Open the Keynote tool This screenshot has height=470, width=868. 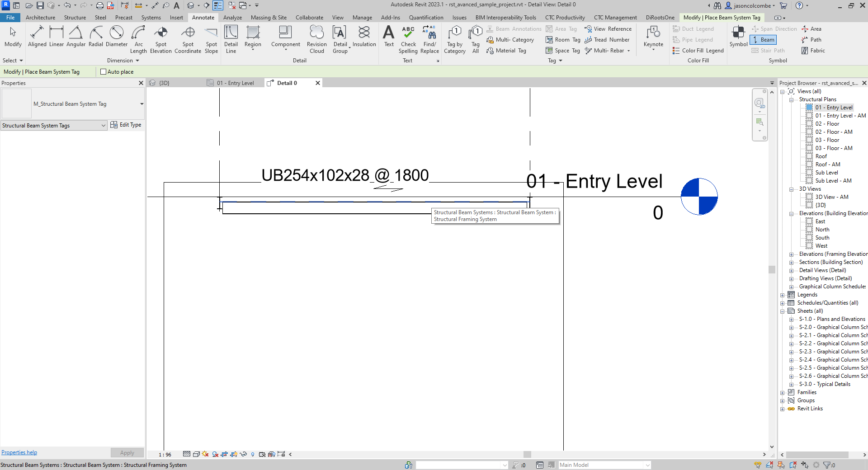[x=653, y=38]
